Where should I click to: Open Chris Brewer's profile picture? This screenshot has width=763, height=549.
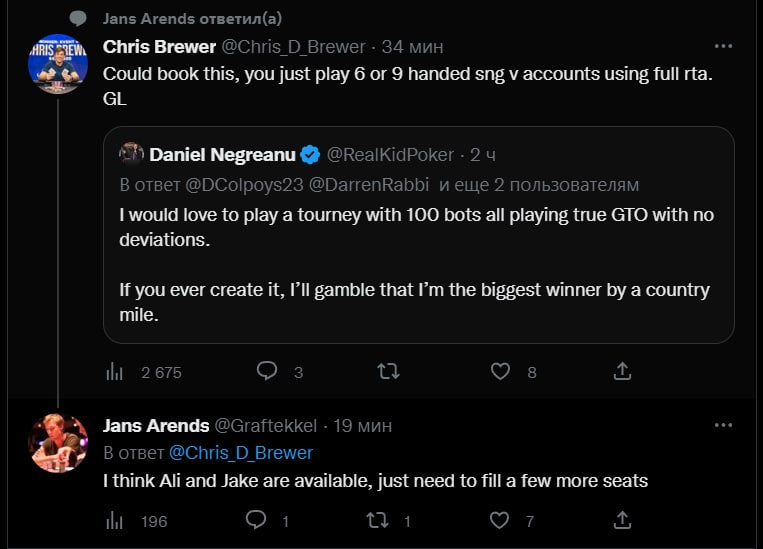(x=58, y=66)
